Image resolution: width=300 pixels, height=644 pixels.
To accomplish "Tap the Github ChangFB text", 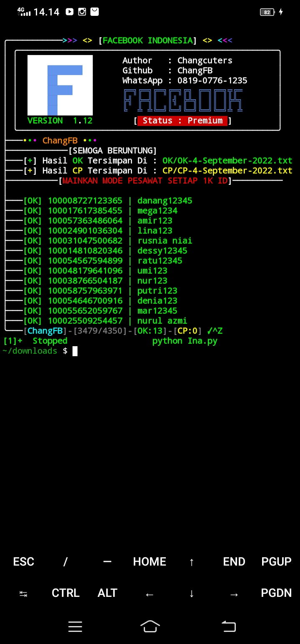I will pos(167,70).
